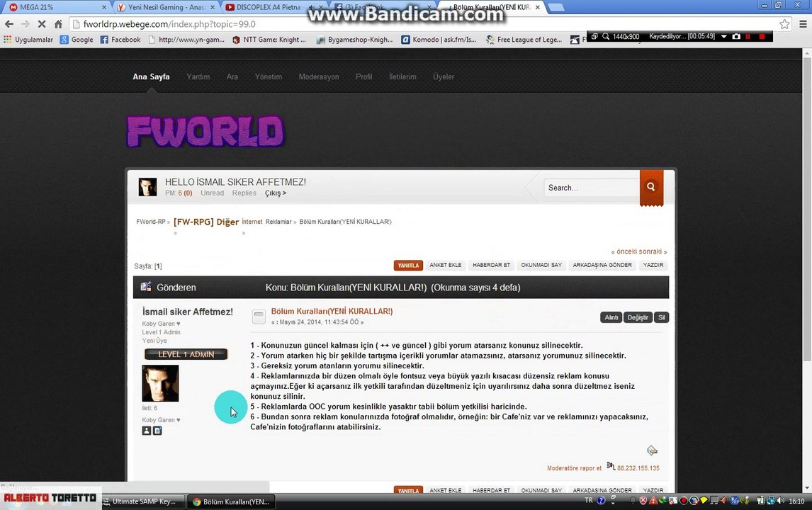
Task: Click the blue help icon on the taskbar
Action: 602,501
